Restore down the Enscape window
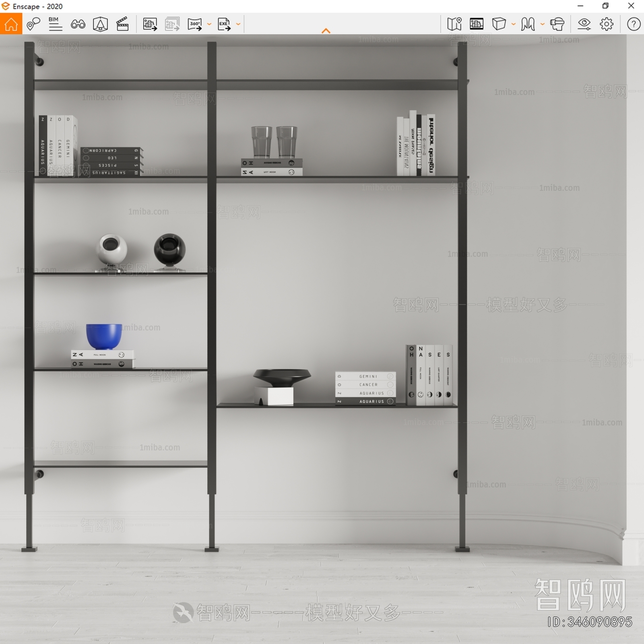This screenshot has height=644, width=644. coord(605,6)
